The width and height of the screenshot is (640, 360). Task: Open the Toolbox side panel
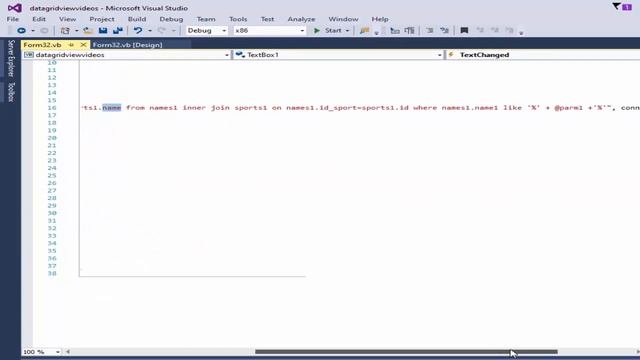[x=11, y=92]
